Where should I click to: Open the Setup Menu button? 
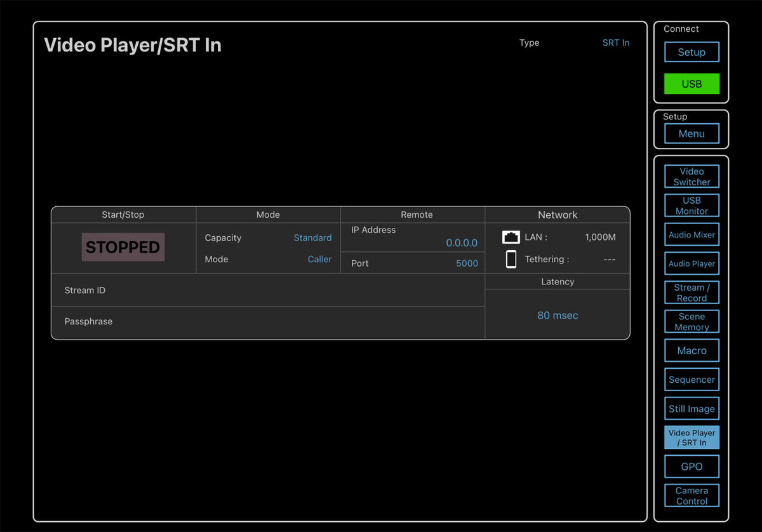point(692,134)
